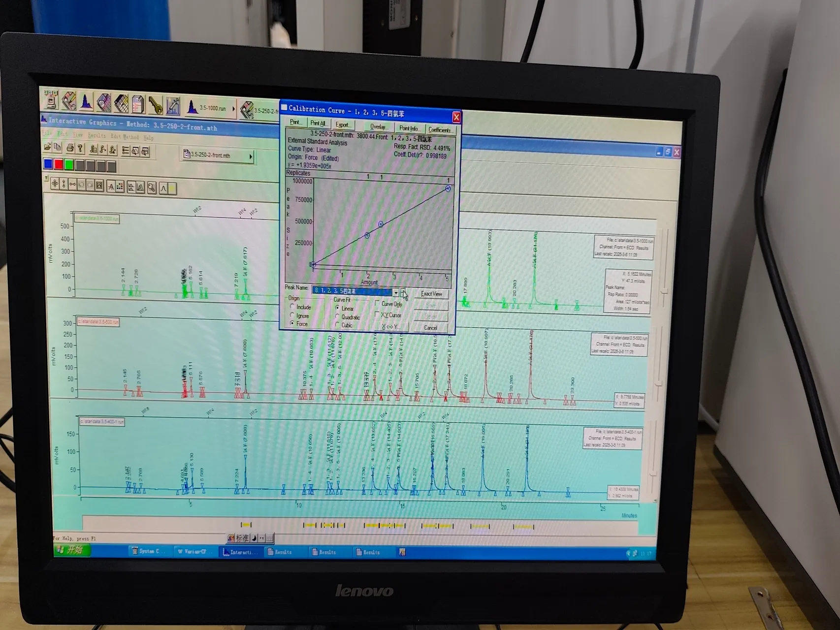Open the Edit Method menu

pos(124,136)
